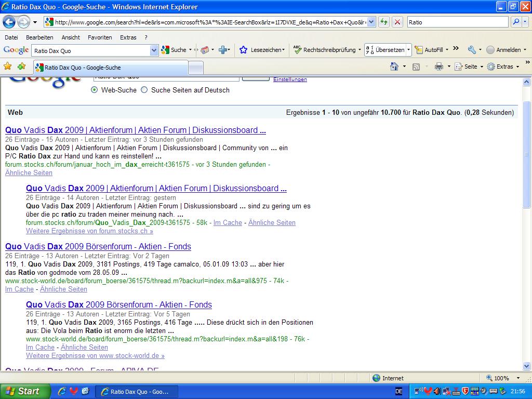Click the DE language bar indicator
The width and height of the screenshot is (532, 399).
coord(399,391)
